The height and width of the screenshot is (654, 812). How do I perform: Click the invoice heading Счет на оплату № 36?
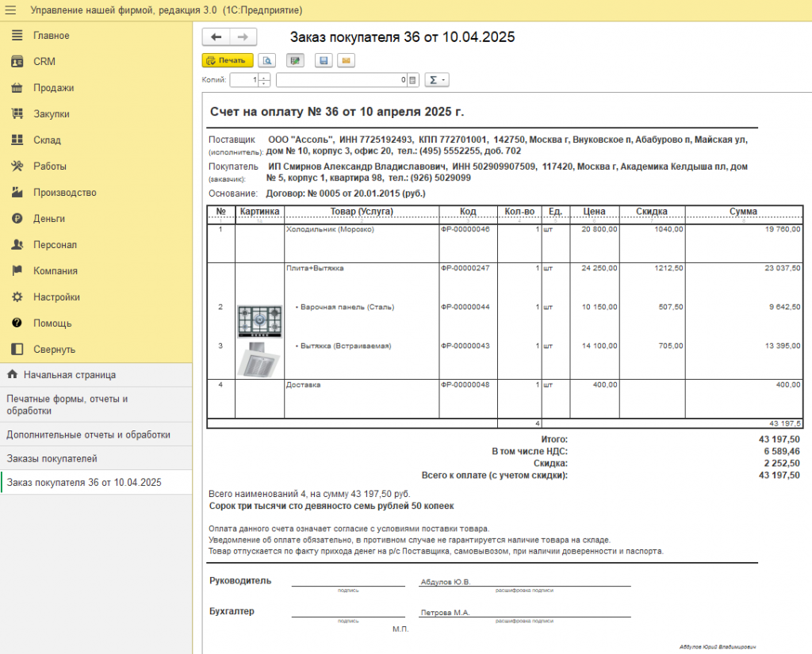click(x=336, y=112)
